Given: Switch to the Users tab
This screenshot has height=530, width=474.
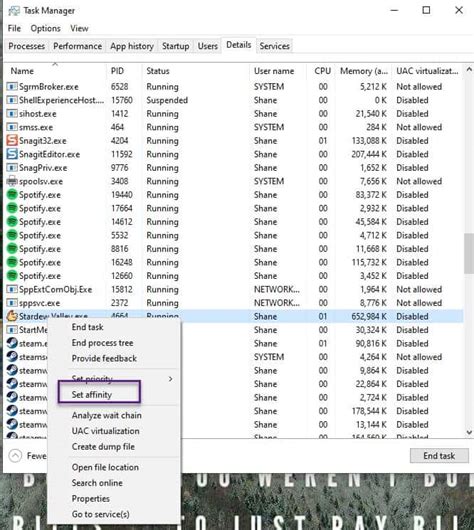Looking at the screenshot, I should click(208, 46).
